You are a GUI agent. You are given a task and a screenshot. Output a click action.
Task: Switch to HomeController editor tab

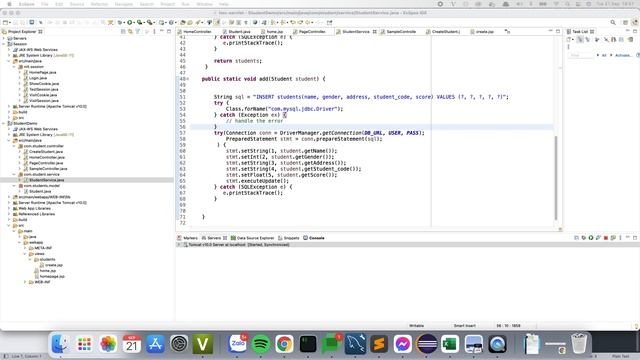198,31
